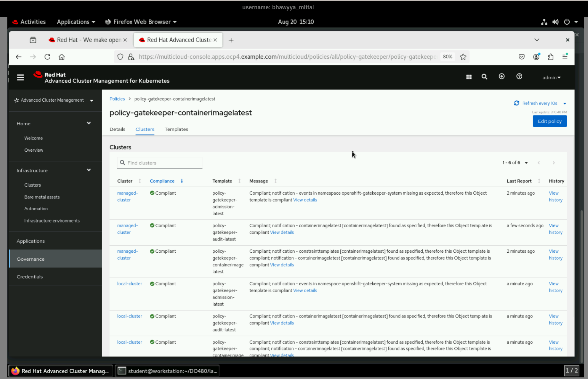588x379 pixels.
Task: Switch to the Templates tab
Action: [176, 129]
